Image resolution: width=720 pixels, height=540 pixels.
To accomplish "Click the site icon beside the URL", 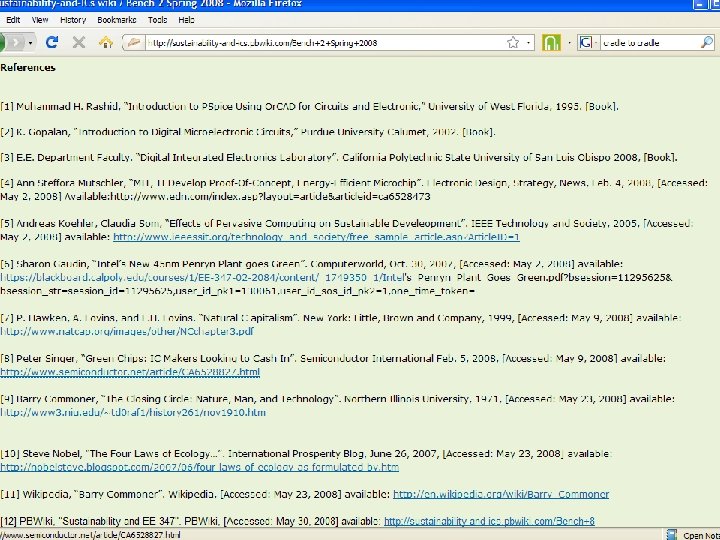I will coord(134,43).
